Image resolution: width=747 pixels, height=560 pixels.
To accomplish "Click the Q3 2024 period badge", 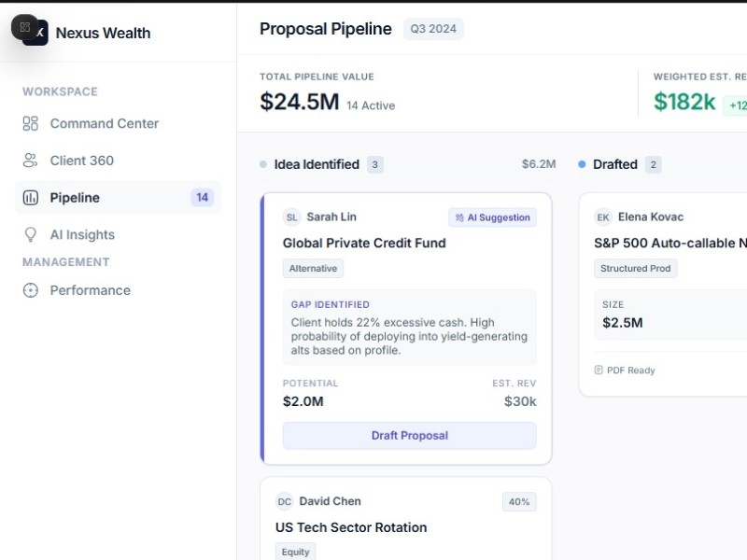I will (433, 29).
